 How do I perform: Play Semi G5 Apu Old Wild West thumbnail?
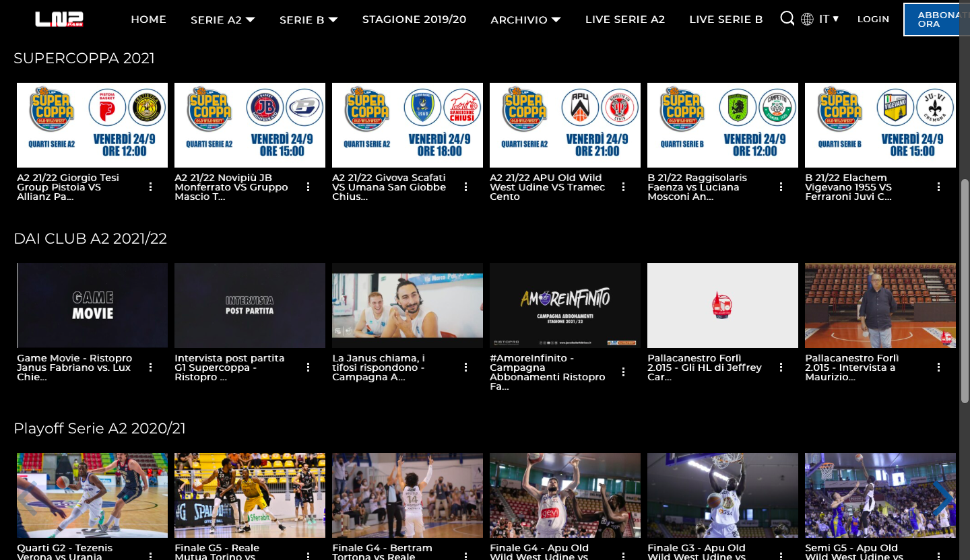pyautogui.click(x=880, y=495)
